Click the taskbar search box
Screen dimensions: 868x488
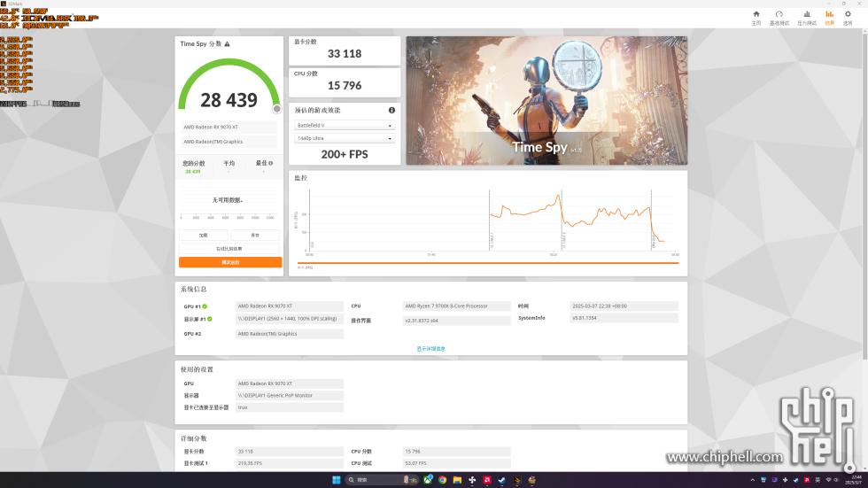(x=382, y=480)
